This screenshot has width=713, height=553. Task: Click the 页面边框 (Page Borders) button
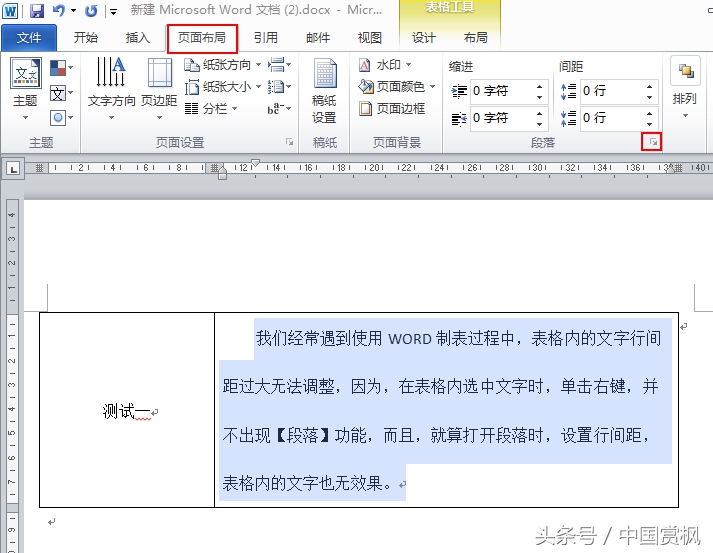click(x=392, y=109)
